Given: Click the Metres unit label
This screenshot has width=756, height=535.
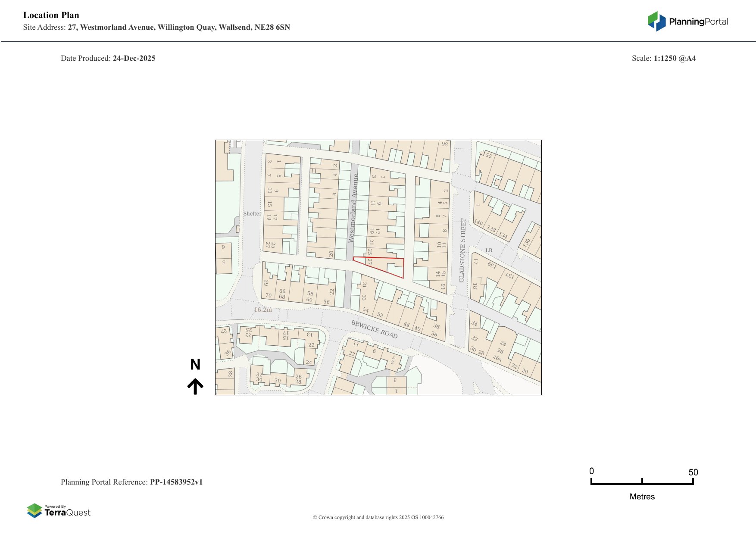Looking at the screenshot, I should click(642, 497).
